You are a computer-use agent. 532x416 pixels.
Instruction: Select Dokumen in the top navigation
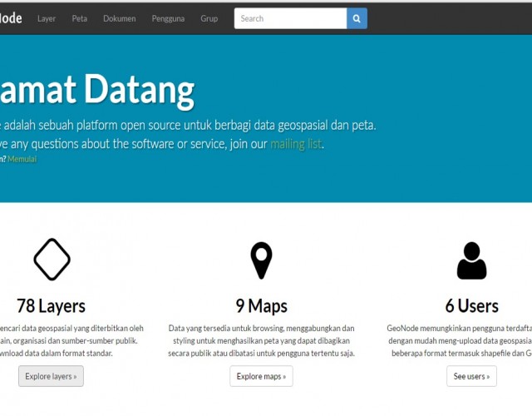coord(120,18)
